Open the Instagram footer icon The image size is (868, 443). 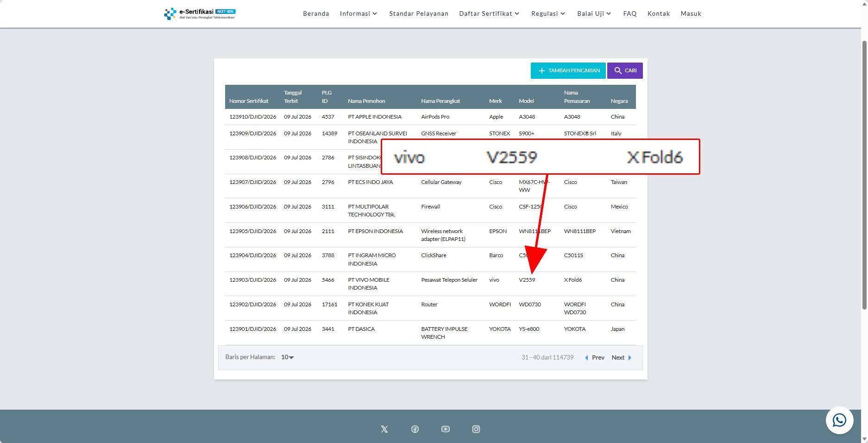(476, 429)
